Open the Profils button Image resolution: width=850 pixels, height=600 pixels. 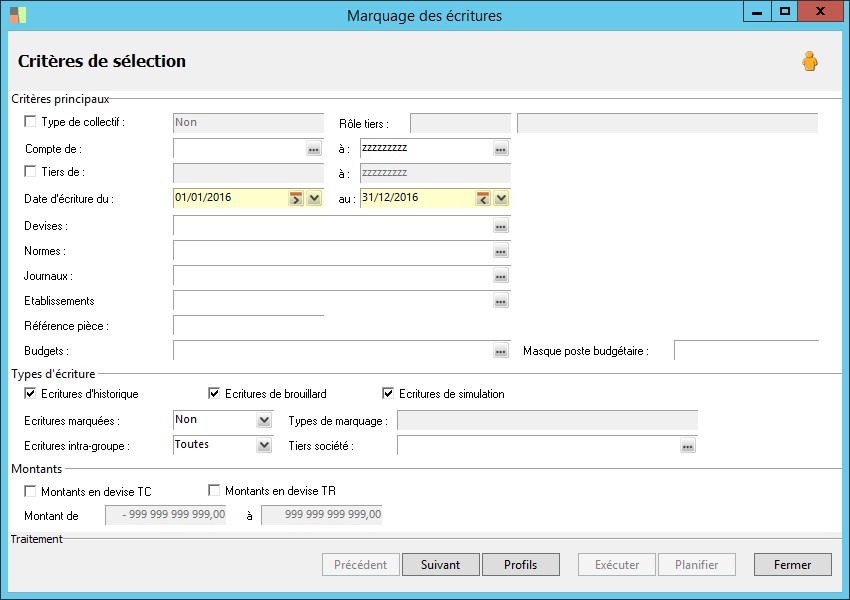(520, 565)
